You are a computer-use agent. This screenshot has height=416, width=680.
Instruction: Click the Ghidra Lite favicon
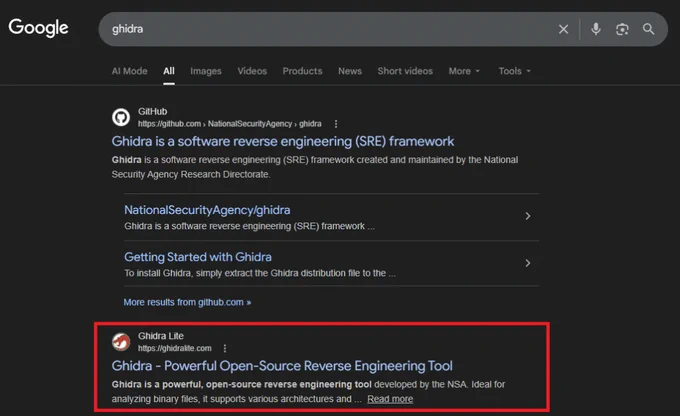click(121, 342)
